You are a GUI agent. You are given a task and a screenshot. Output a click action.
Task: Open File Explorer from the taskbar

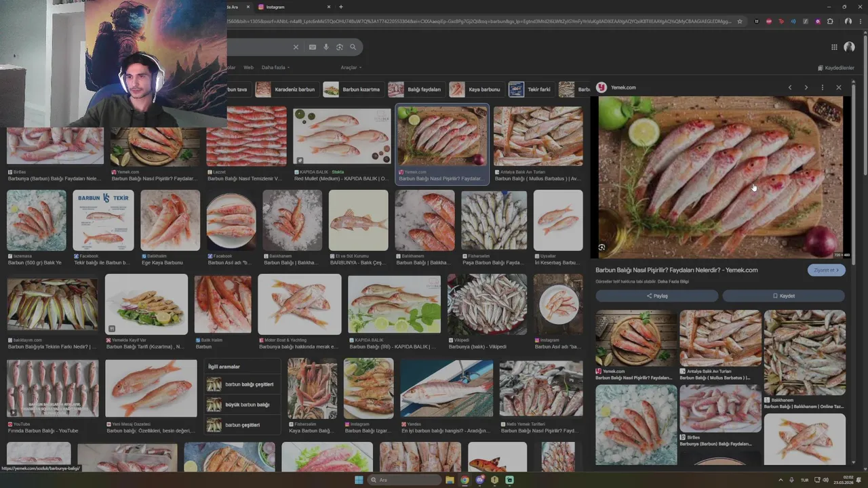(450, 480)
